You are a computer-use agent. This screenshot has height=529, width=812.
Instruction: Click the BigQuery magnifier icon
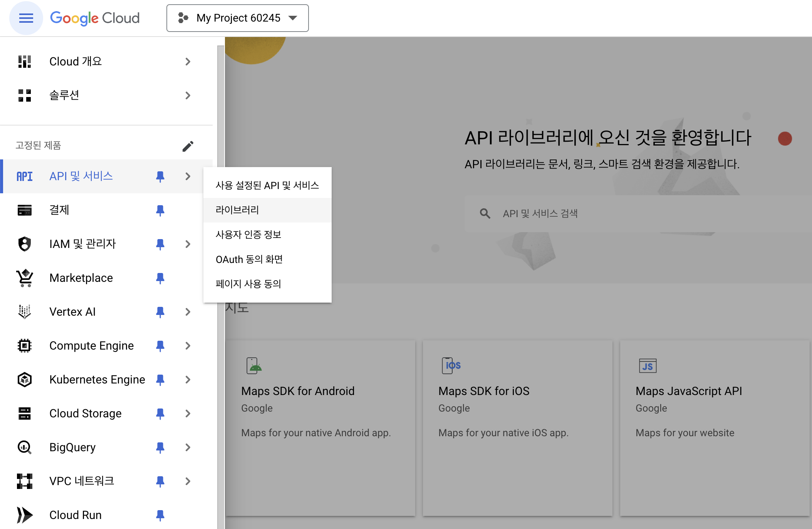pos(25,447)
